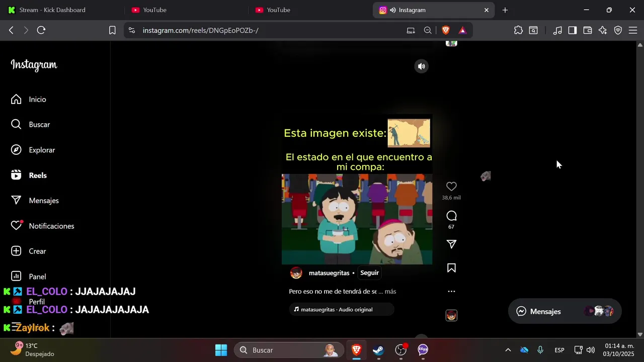Expand the caption with 'más'

(x=390, y=292)
